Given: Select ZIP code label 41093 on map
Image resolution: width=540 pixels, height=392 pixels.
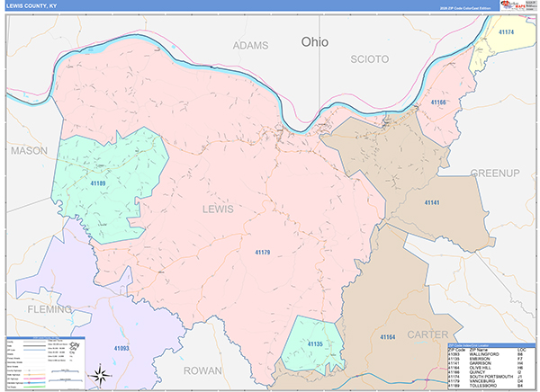Looking at the screenshot, I should (x=121, y=348).
